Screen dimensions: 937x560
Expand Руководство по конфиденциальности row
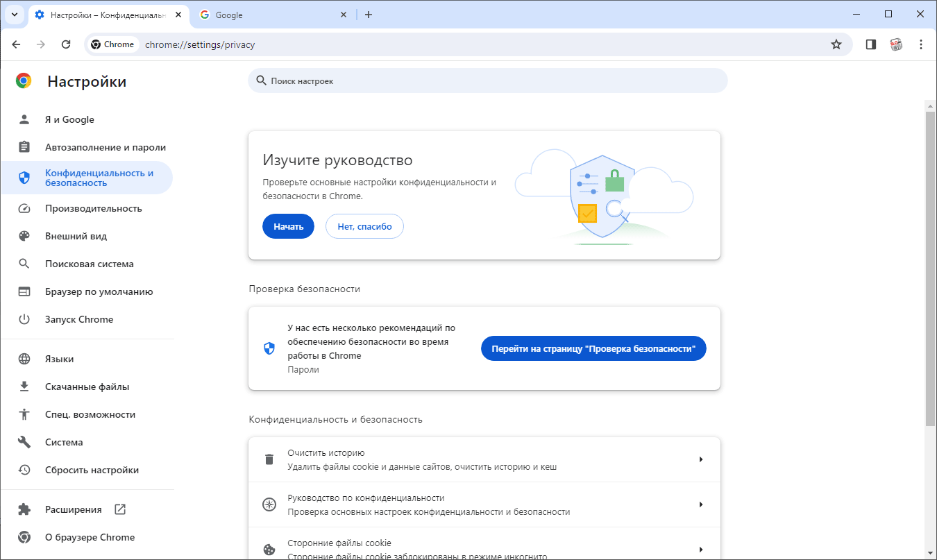tap(484, 504)
